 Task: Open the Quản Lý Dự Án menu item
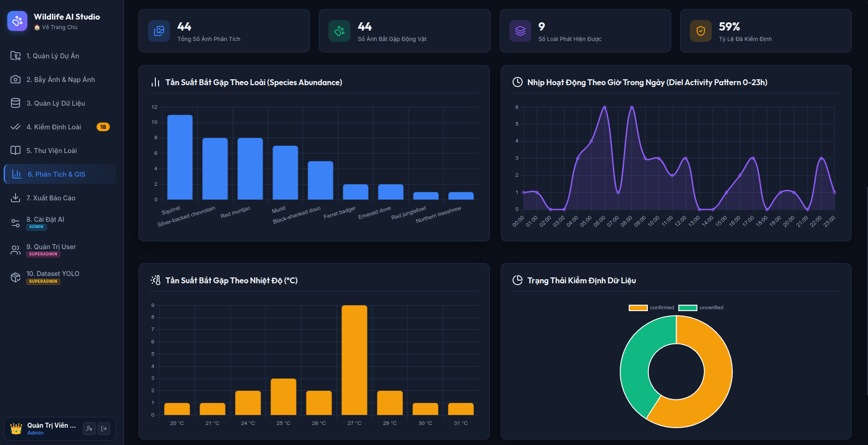click(x=60, y=56)
